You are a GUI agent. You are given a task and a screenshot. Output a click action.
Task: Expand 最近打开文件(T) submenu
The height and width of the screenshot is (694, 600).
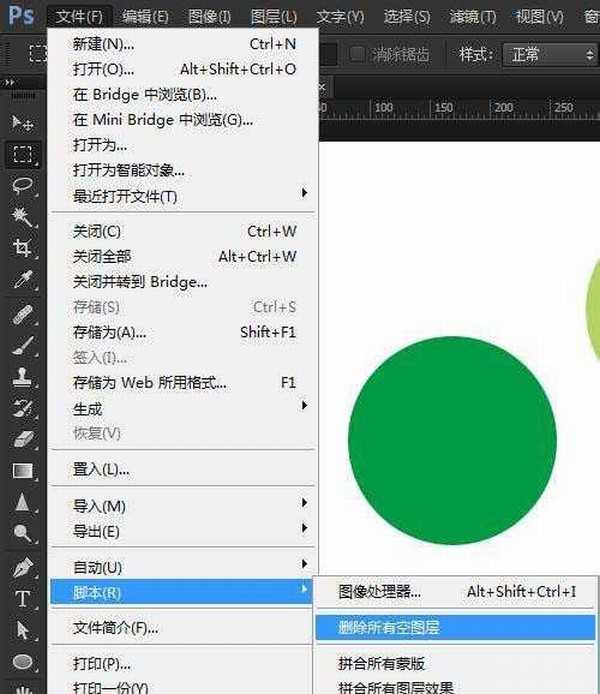pyautogui.click(x=183, y=195)
